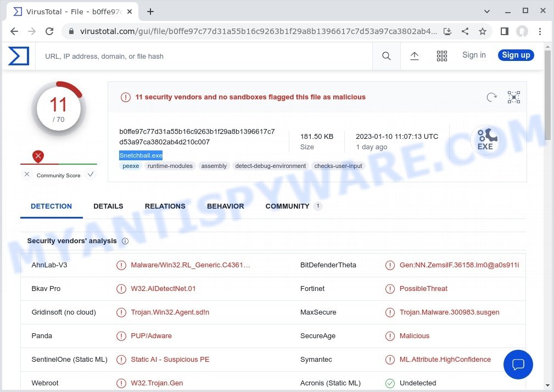Vote negative with the X community icon
This screenshot has height=392, width=554.
pyautogui.click(x=27, y=174)
